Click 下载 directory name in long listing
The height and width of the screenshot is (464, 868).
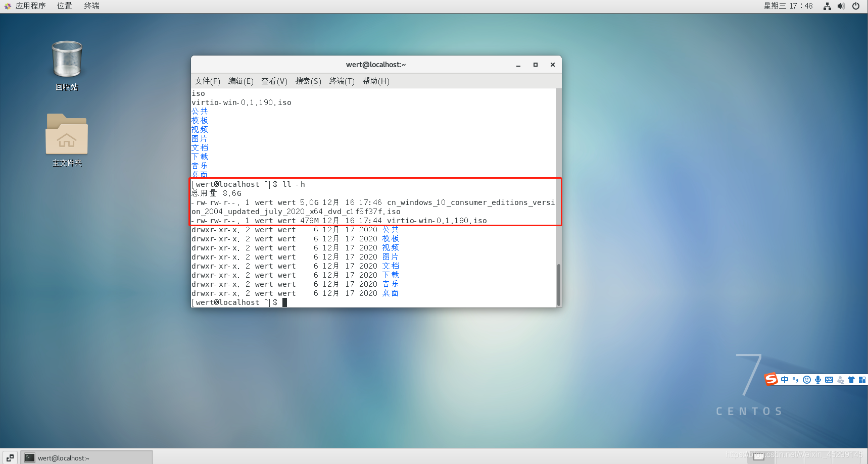391,275
